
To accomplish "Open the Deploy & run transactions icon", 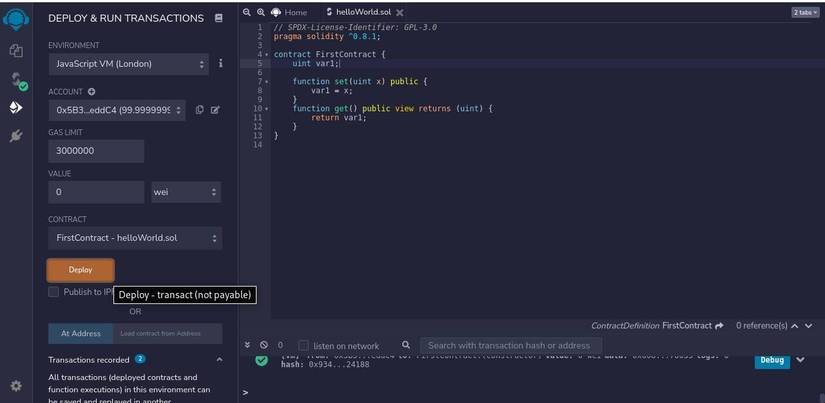I will coord(16,108).
